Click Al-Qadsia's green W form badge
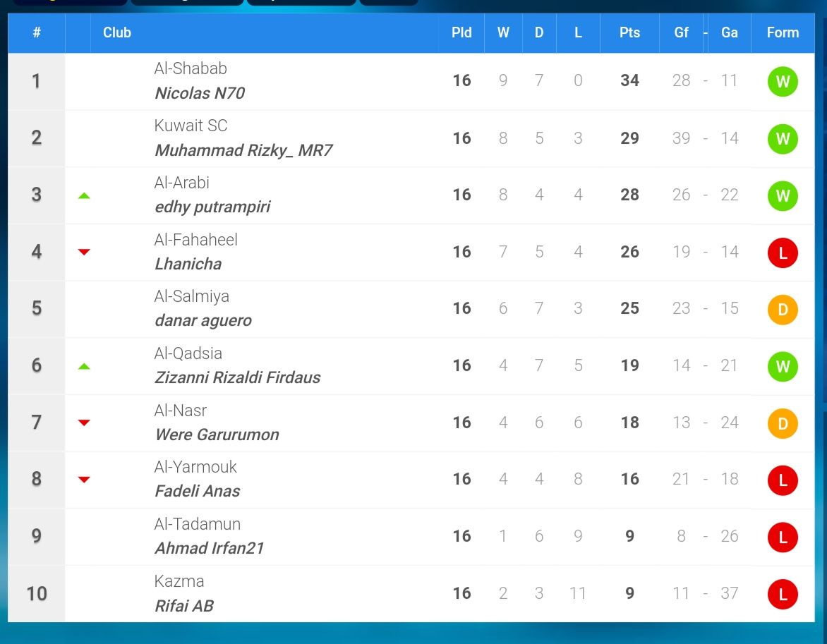827x644 pixels. click(783, 367)
